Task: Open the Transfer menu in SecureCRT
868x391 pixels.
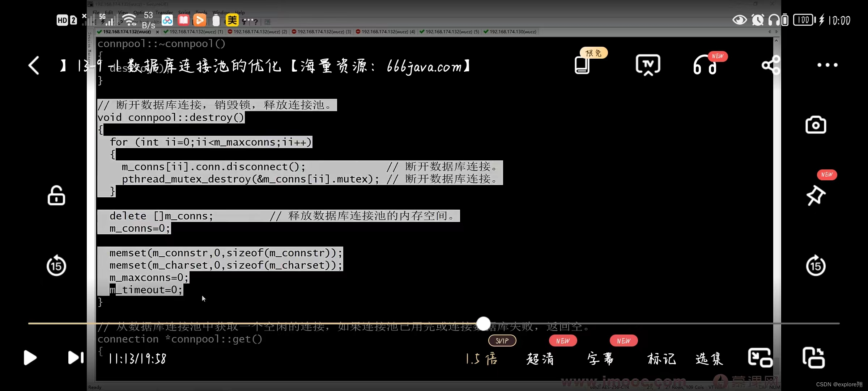Action: click(164, 12)
